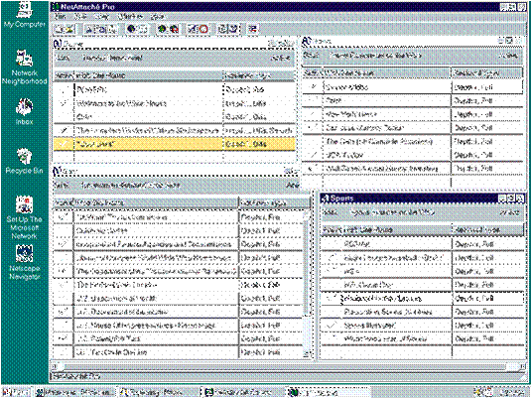Click the dark blue globe toolbar icon

[x=132, y=29]
